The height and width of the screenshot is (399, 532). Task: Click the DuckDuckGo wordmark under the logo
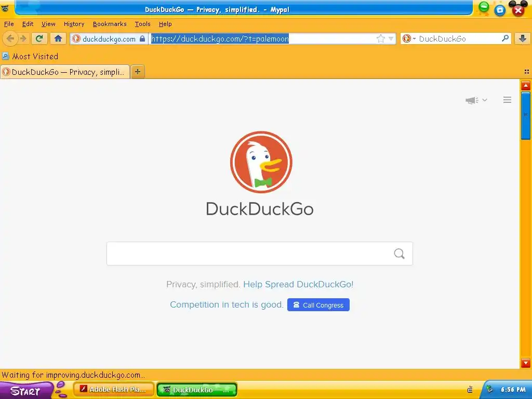pos(260,208)
